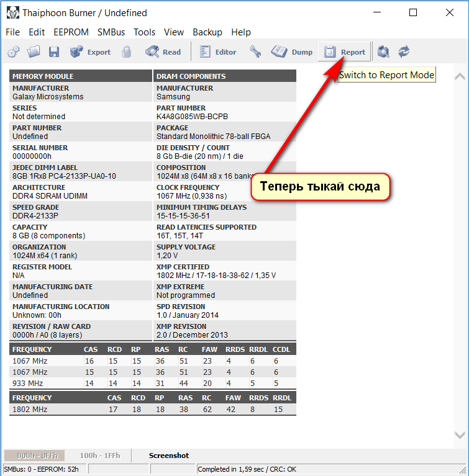The image size is (469, 476).
Task: Click the magnifier search icon in the toolbar
Action: (383, 52)
